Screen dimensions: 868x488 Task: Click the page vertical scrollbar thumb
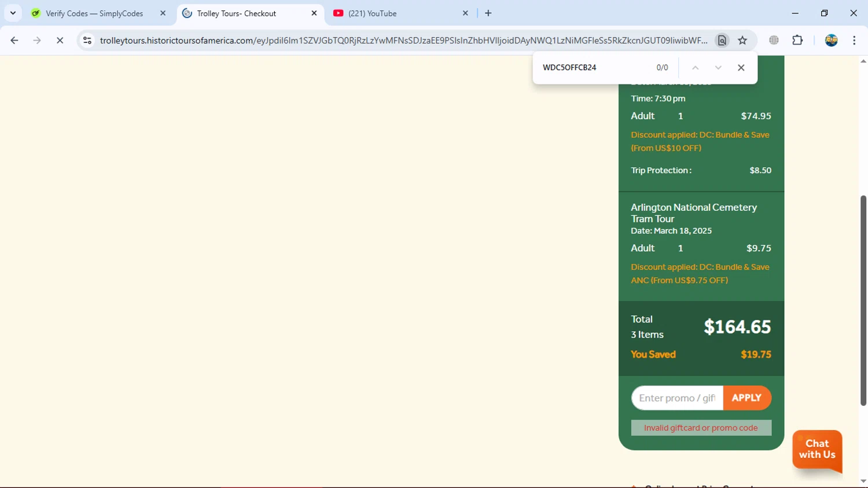pos(863,300)
